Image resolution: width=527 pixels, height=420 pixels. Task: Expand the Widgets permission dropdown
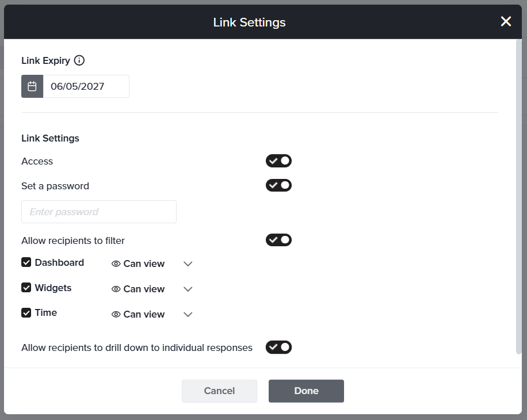coord(188,289)
